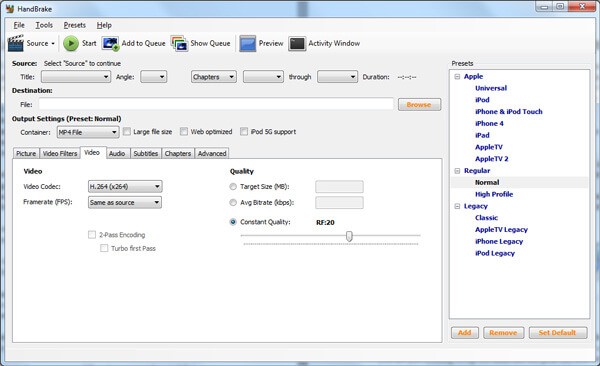
Task: Open the File menu
Action: pyautogui.click(x=19, y=25)
